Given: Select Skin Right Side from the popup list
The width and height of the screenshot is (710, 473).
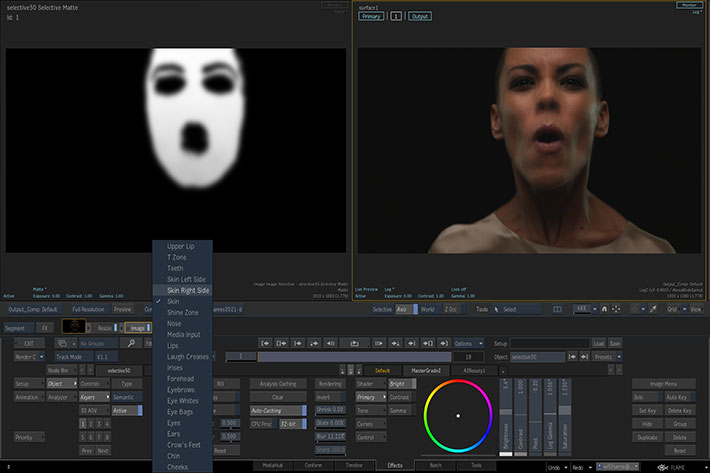Looking at the screenshot, I should pos(182,291).
